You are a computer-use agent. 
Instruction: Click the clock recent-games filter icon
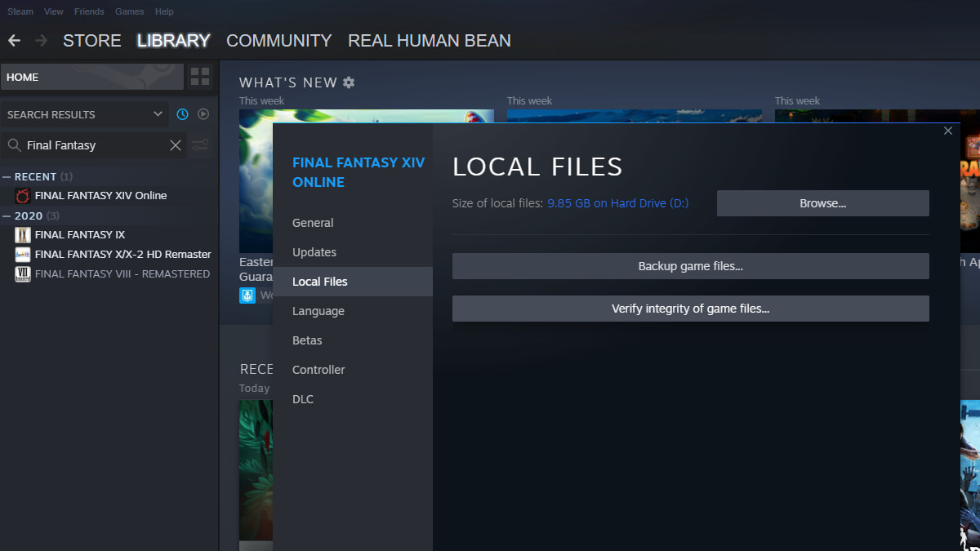pos(181,114)
